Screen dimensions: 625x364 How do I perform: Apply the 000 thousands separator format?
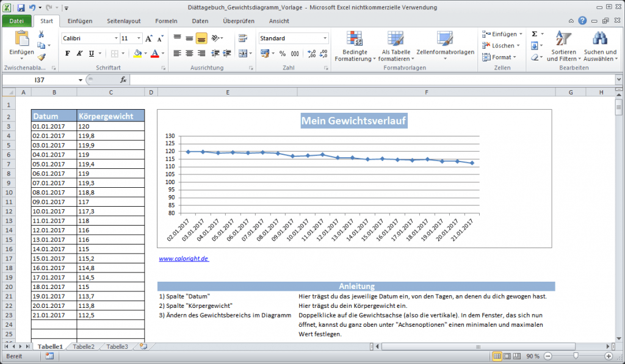(295, 54)
